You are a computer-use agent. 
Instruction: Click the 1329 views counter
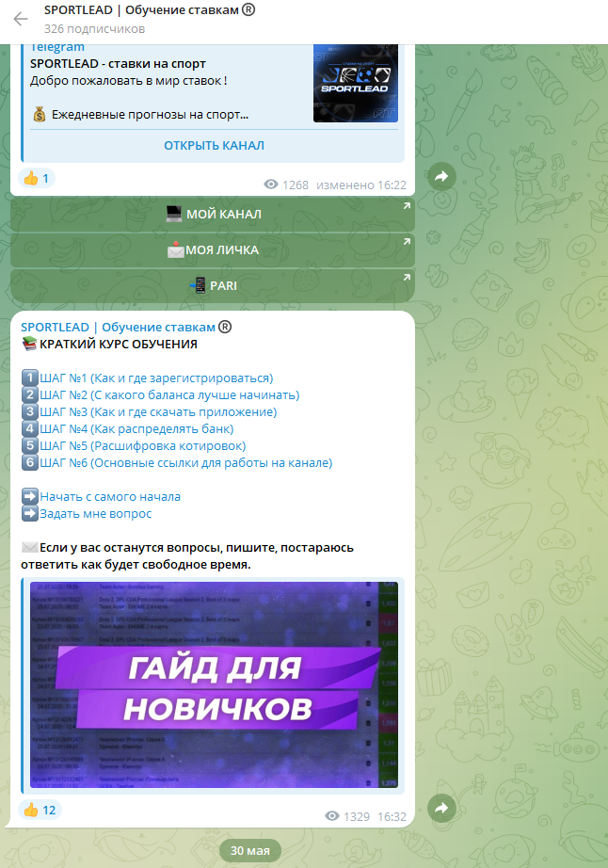347,816
